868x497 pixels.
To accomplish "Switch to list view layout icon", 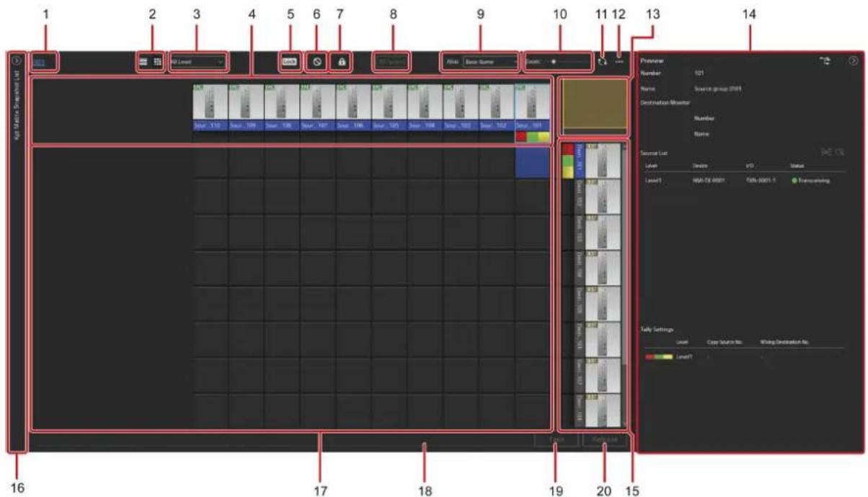I will point(143,62).
